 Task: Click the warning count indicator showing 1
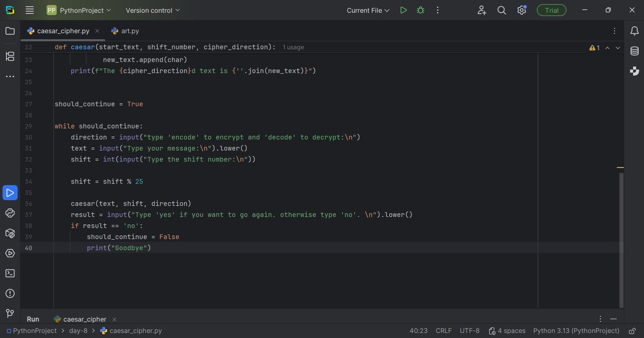click(x=595, y=48)
